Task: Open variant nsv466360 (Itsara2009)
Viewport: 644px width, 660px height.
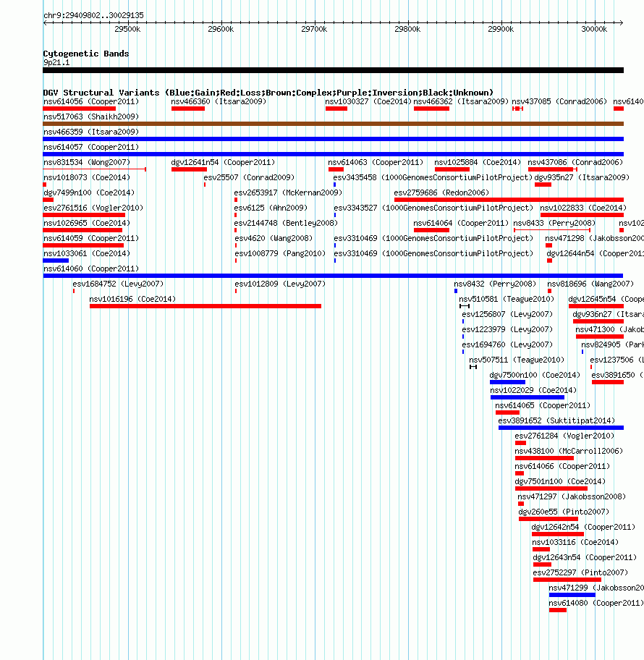Action: click(219, 101)
